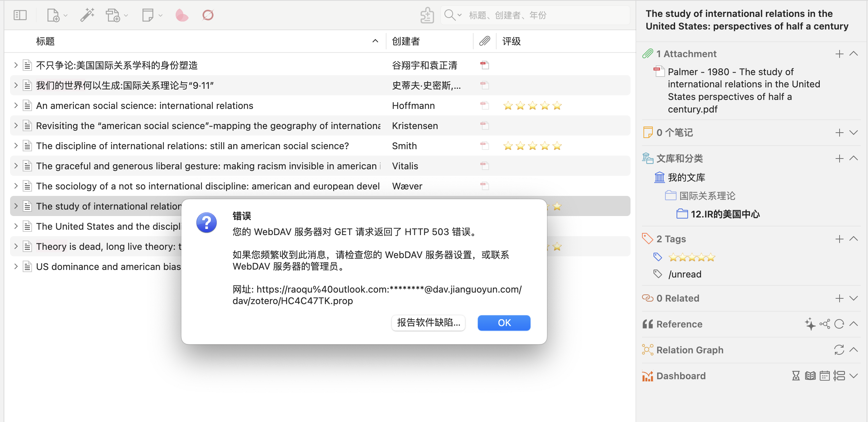Click the Relation Graph sync icon
The width and height of the screenshot is (868, 422).
tap(839, 350)
